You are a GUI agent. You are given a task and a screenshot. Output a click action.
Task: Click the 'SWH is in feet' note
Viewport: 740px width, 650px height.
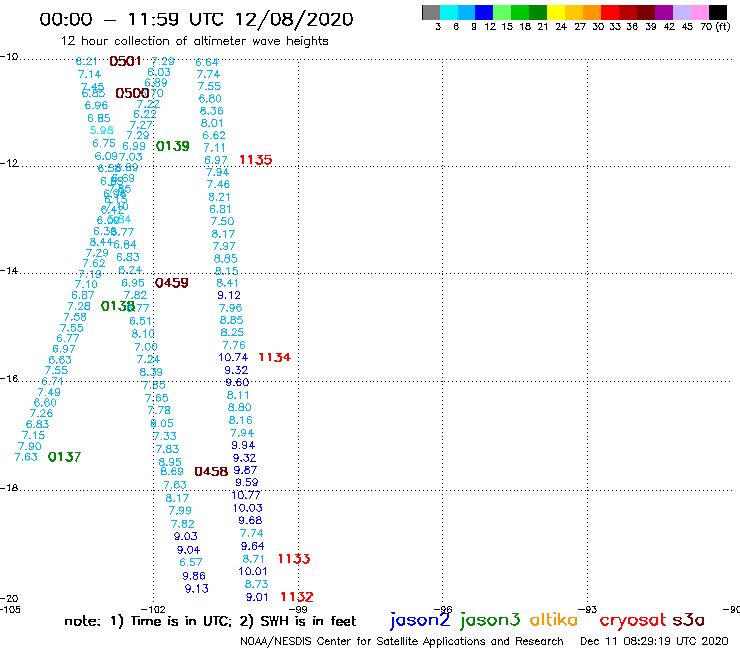pyautogui.click(x=308, y=621)
